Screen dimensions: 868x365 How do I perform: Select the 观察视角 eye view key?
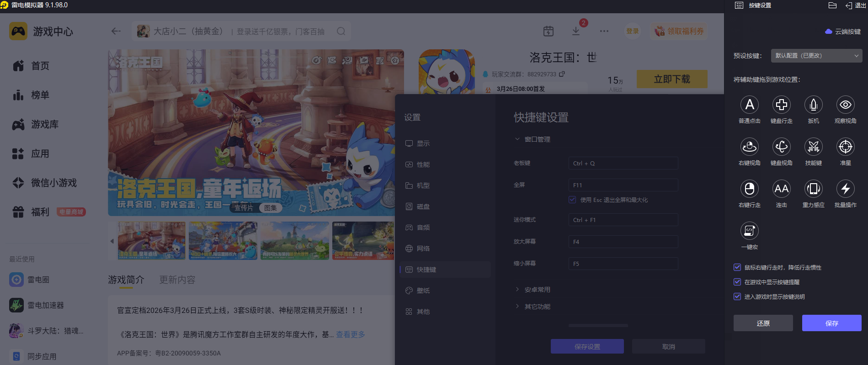click(x=846, y=105)
